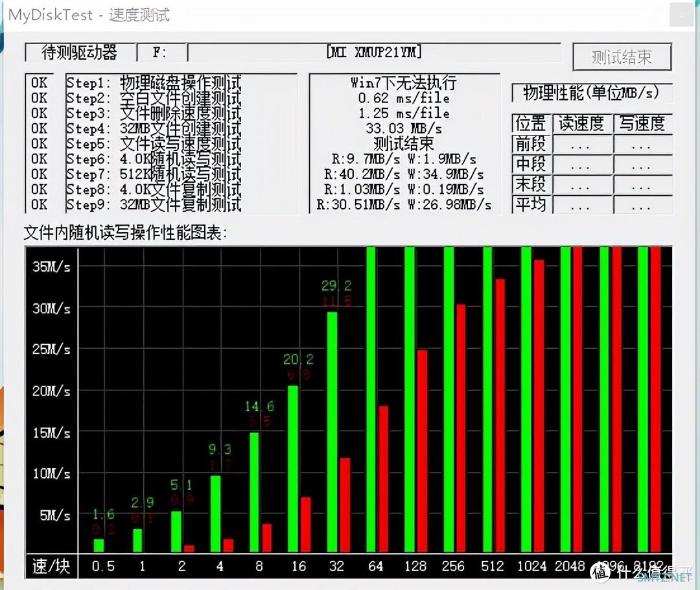The image size is (700, 590).
Task: Click the 写速度 column header
Action: pos(642,123)
